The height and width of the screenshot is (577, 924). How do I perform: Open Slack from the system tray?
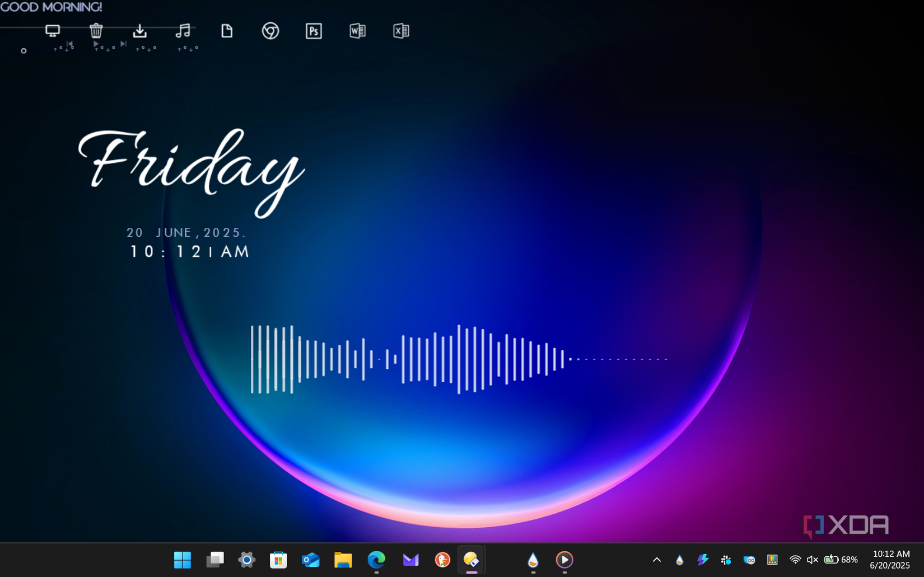point(726,559)
